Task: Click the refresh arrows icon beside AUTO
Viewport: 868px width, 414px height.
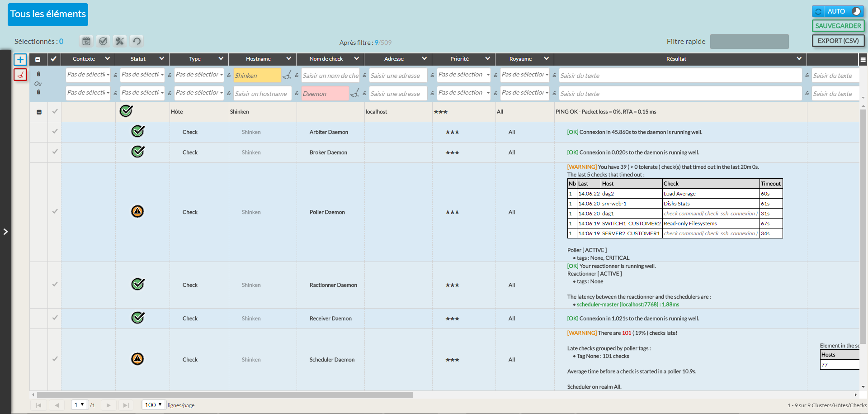Action: click(819, 11)
